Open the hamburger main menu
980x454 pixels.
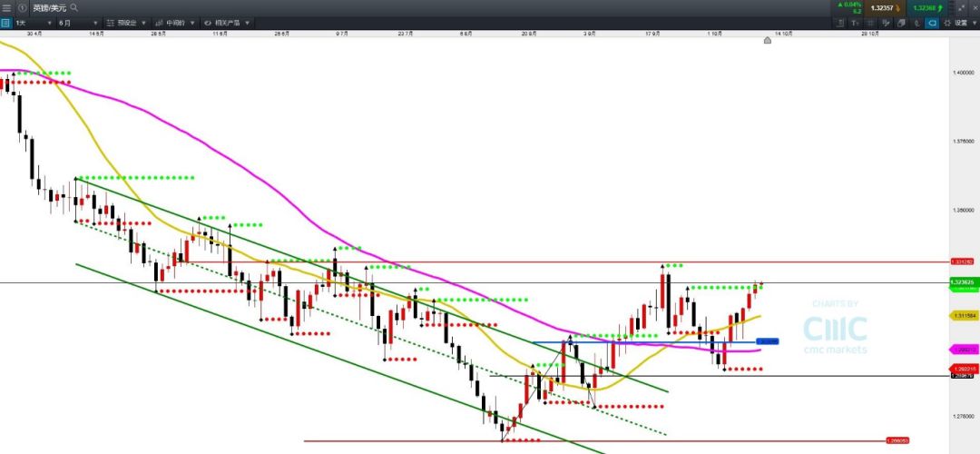click(x=6, y=7)
